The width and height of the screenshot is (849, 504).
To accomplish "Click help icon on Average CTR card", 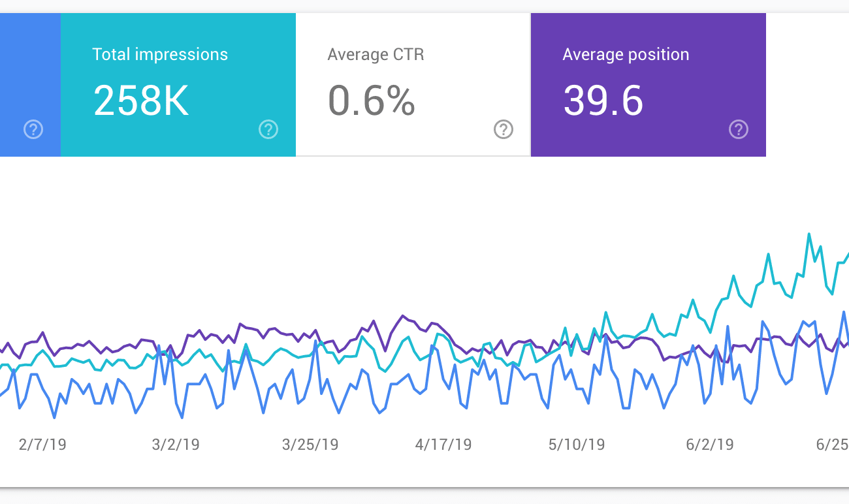I will point(503,129).
